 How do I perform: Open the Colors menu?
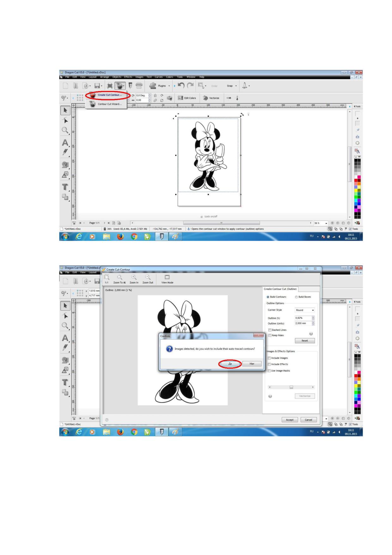click(x=169, y=77)
